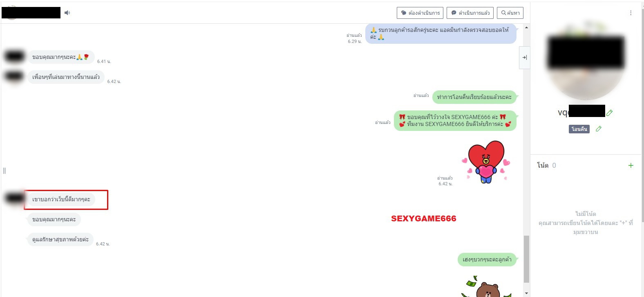Viewport: 644px width, 297px height.
Task: Click the blurred profile picture in the side panel
Action: 586,61
